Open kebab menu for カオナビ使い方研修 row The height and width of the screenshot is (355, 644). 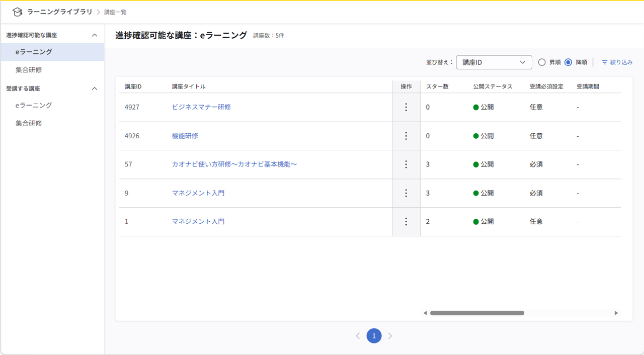pyautogui.click(x=406, y=164)
